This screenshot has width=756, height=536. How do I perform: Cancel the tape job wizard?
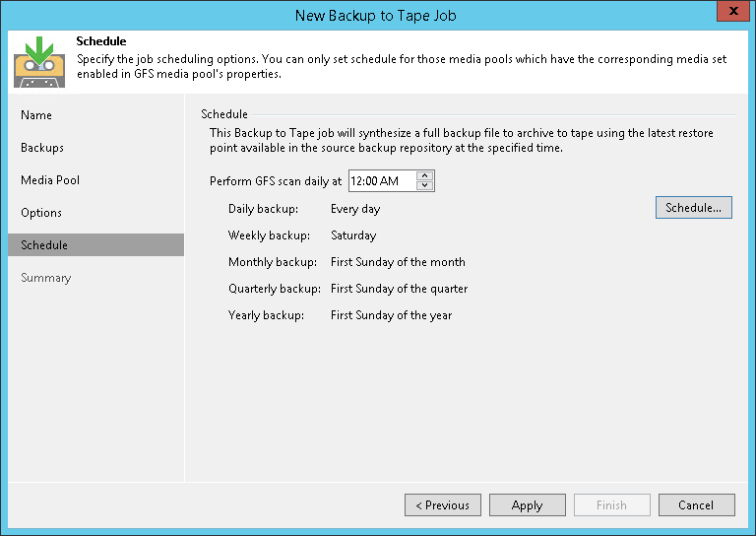pyautogui.click(x=696, y=505)
